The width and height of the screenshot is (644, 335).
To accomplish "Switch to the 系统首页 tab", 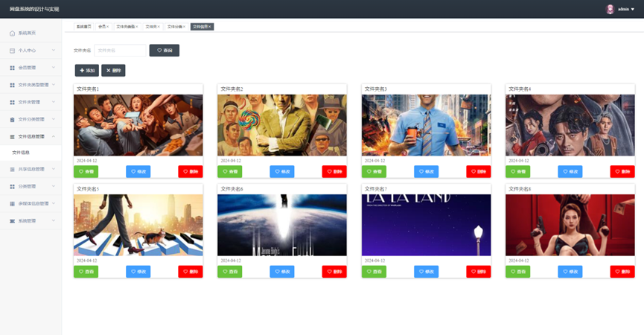I will 84,27.
